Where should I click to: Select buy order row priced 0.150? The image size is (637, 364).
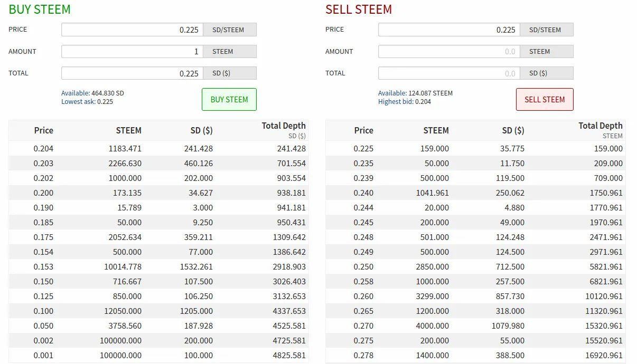click(159, 282)
